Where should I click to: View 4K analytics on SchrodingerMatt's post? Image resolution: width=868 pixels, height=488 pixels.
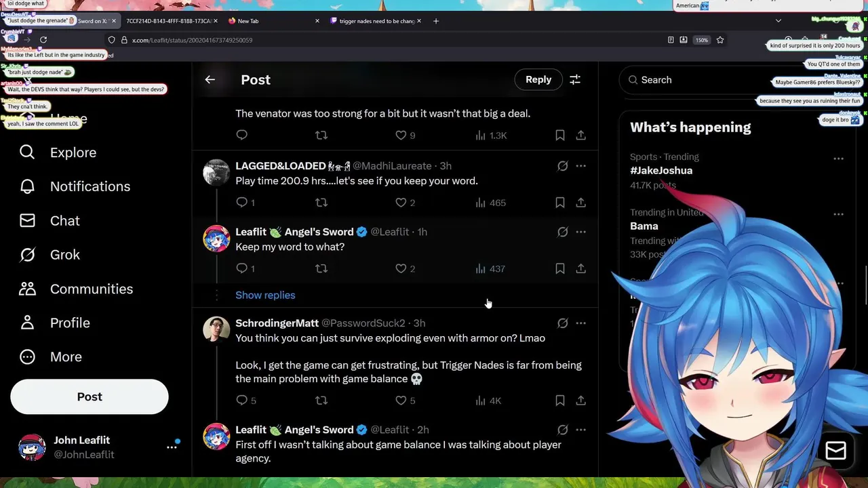488,400
